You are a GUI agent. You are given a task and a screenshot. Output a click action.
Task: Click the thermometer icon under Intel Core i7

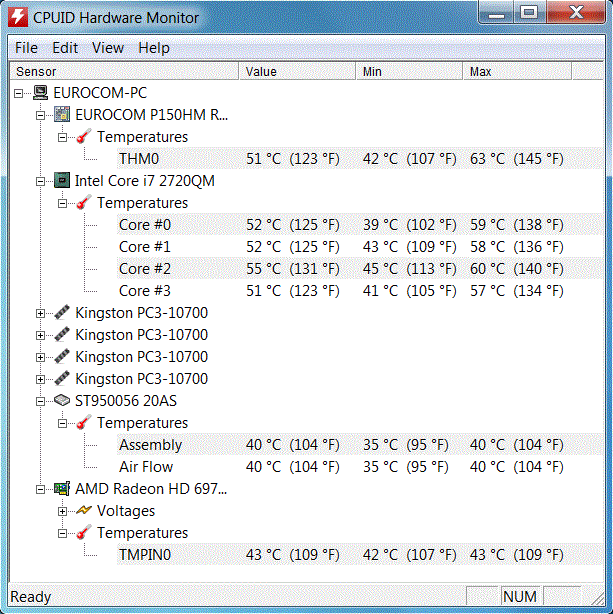[84, 203]
